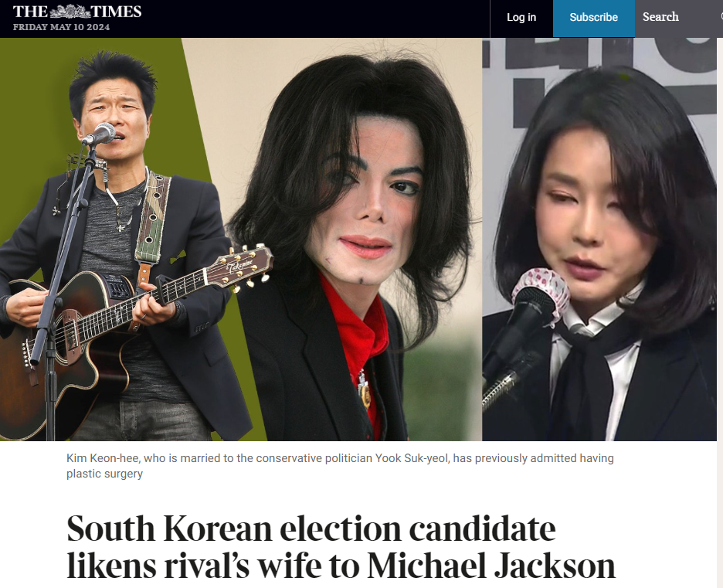
Task: Click The Times crest emblem in masthead
Action: point(70,11)
